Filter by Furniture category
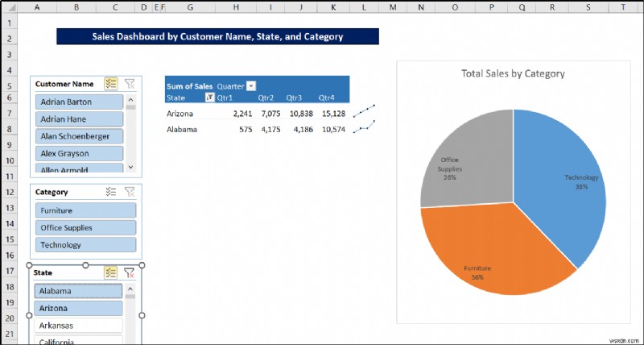 (85, 210)
